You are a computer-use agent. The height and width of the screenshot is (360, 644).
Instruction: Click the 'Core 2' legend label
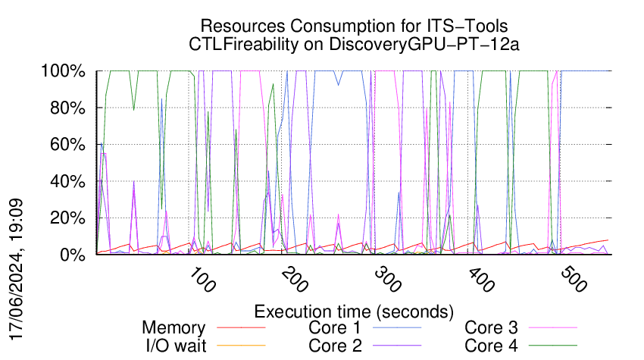(335, 346)
